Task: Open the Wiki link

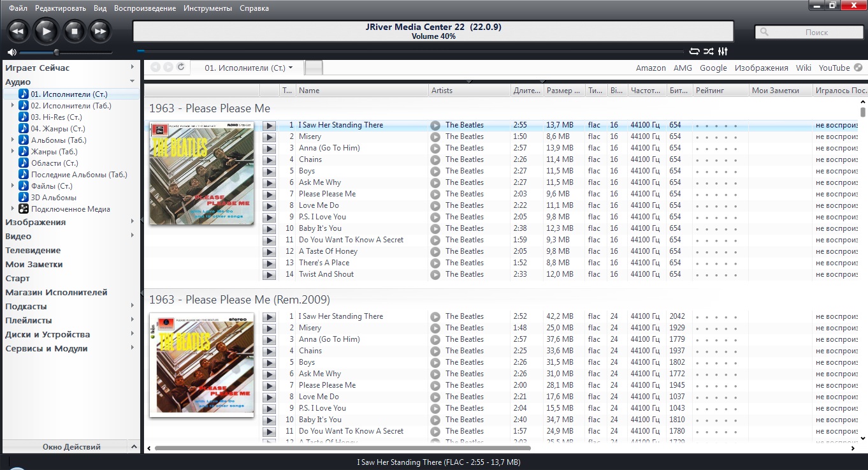Action: point(804,68)
